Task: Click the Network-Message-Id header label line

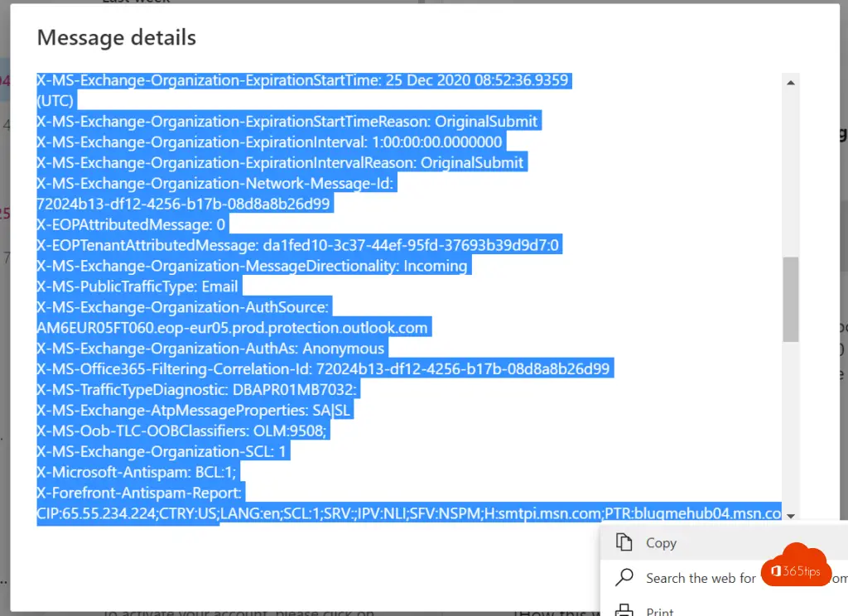Action: point(214,183)
